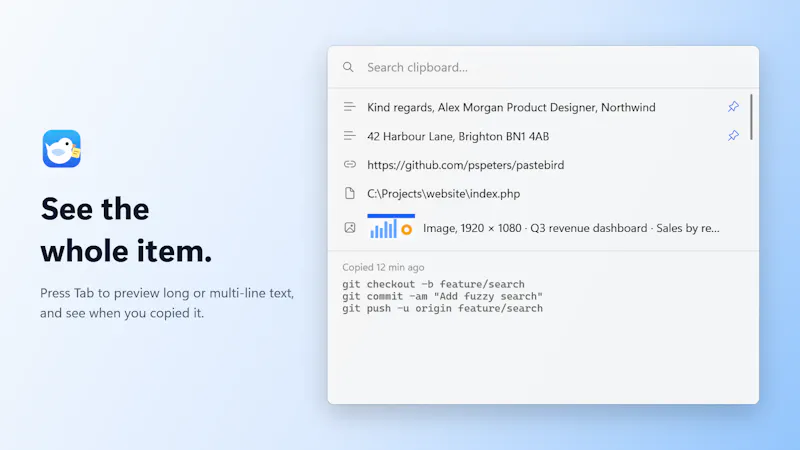
Task: Click 'git checkout -b feature/search' preview line
Action: coord(433,284)
